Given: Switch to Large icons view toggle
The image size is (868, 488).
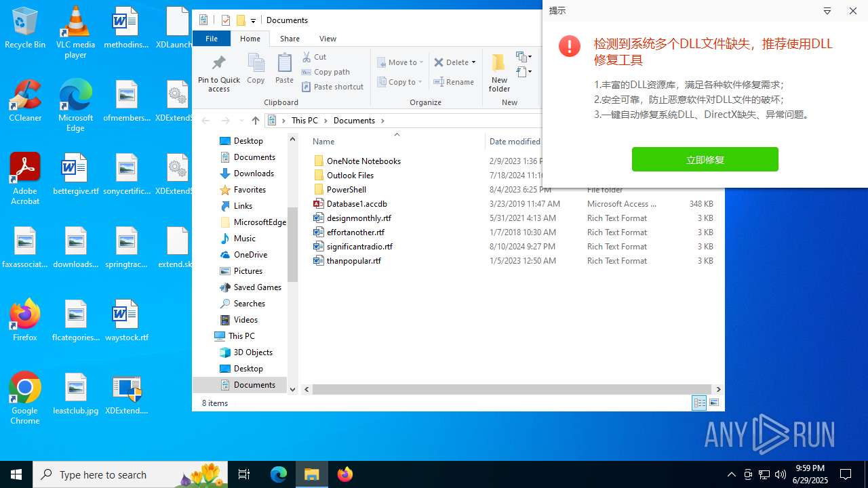Looking at the screenshot, I should click(714, 403).
